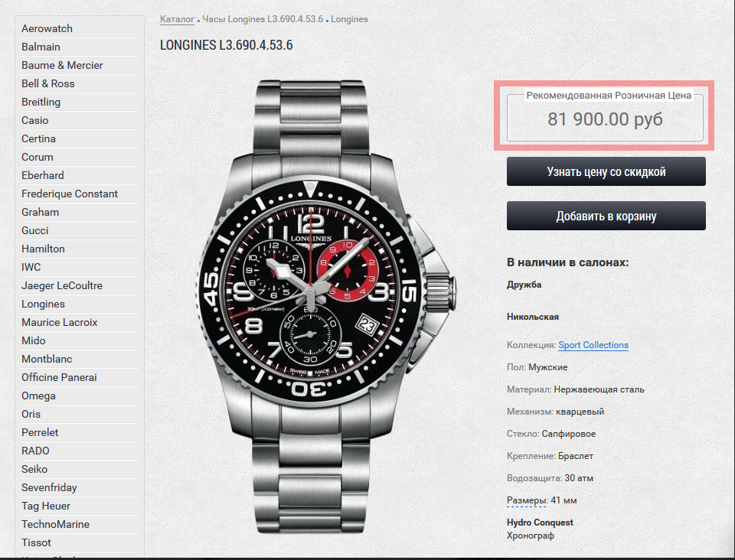735x560 pixels.
Task: Click the 81 900.00 руб price box
Action: point(605,116)
